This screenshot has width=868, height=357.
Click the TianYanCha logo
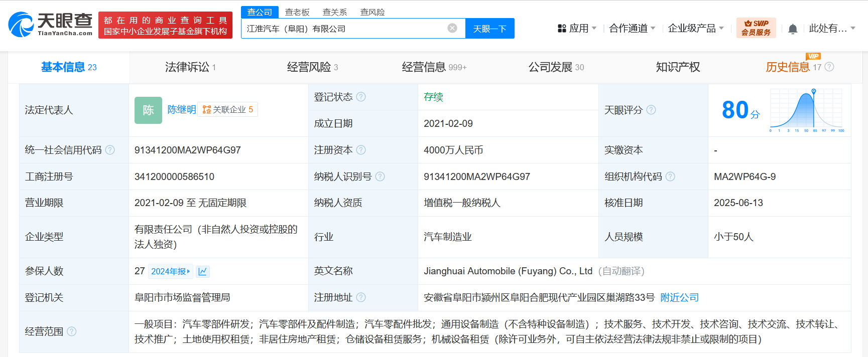pyautogui.click(x=50, y=24)
